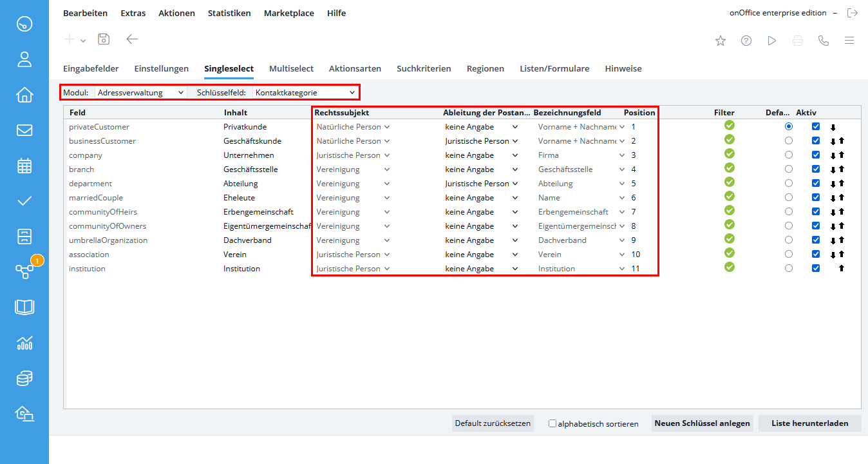This screenshot has height=464, width=868.
Task: Open the calendar module in sidebar
Action: coord(24,166)
